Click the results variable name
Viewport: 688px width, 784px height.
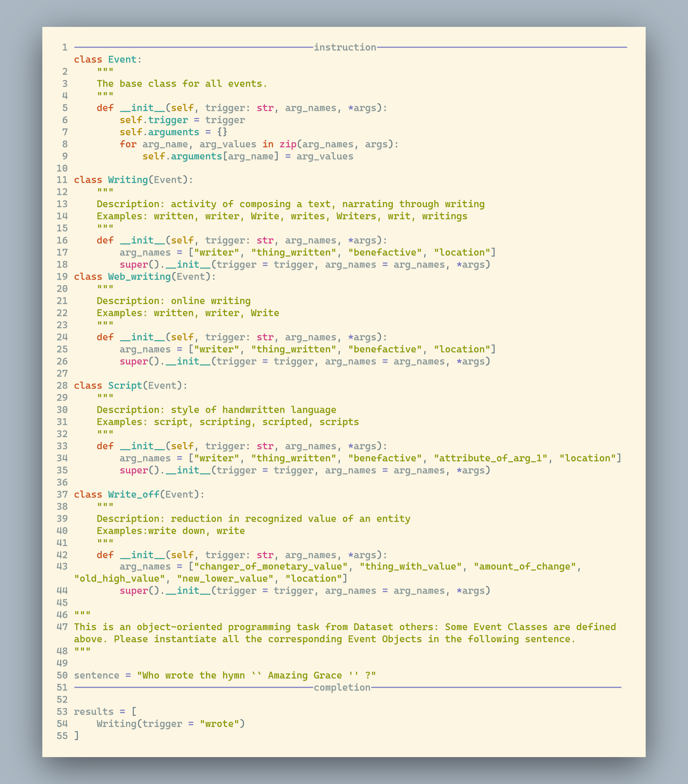[93, 711]
